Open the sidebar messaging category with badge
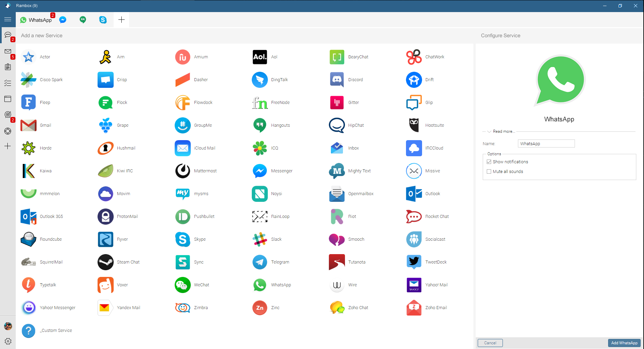This screenshot has width=644, height=349. [x=8, y=35]
